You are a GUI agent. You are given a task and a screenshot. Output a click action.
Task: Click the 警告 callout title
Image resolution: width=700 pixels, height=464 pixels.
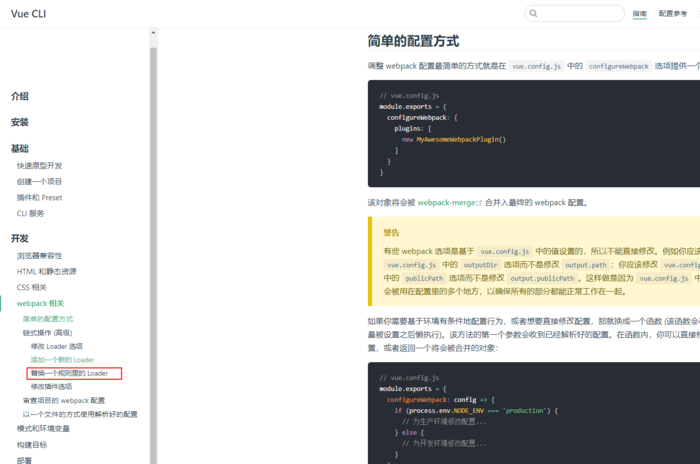tap(391, 233)
